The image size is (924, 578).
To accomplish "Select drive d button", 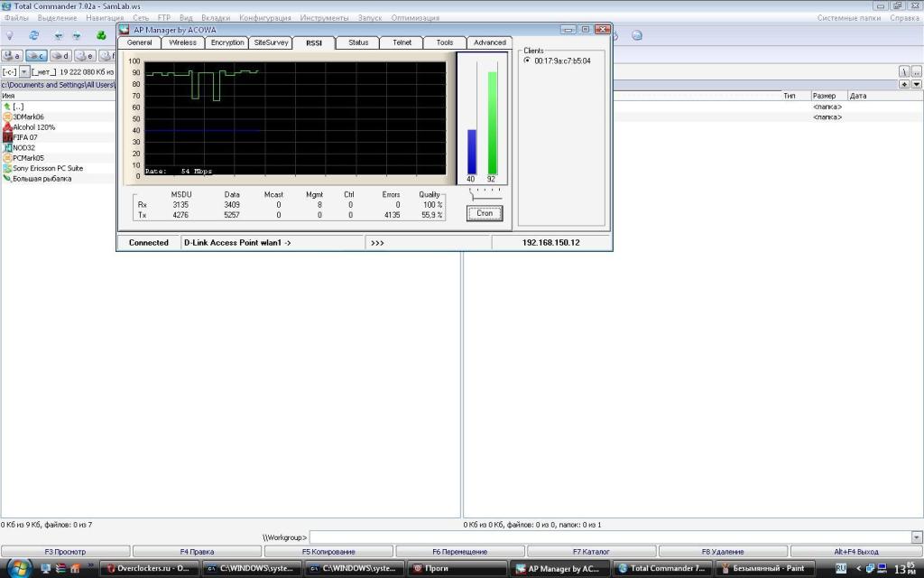I will (60, 56).
